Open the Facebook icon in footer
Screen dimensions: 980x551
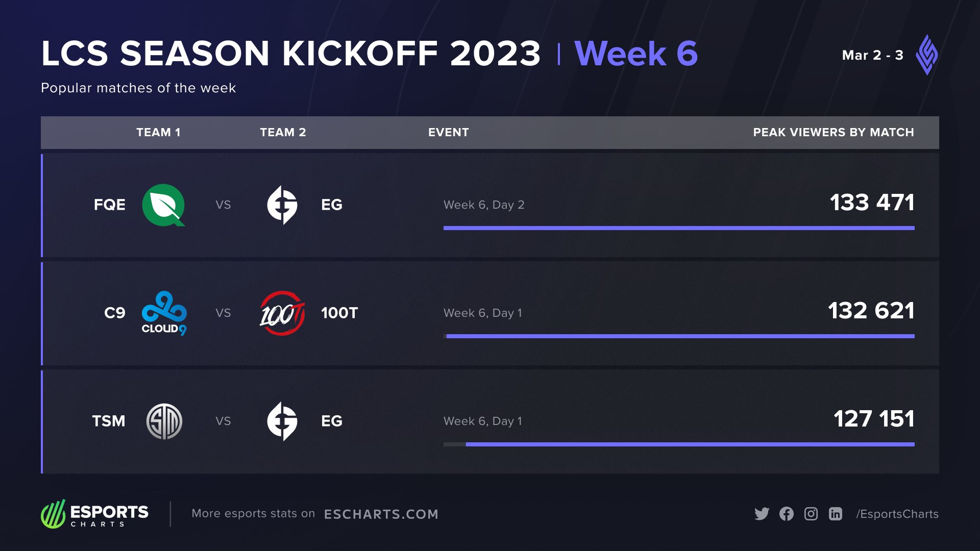[x=787, y=514]
